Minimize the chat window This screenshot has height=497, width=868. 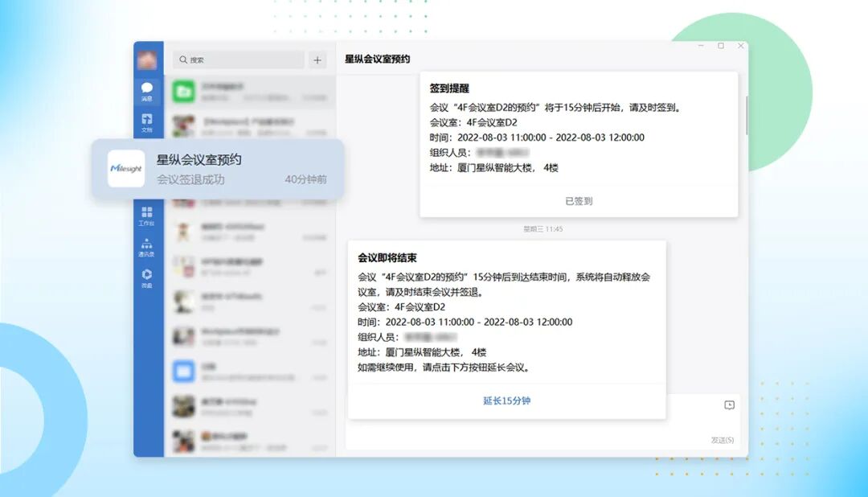[x=701, y=46]
